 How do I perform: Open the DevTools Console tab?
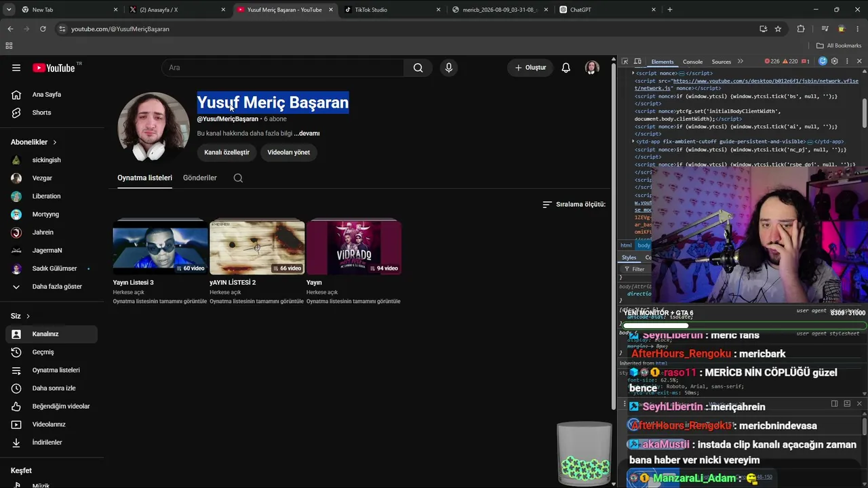tap(692, 62)
